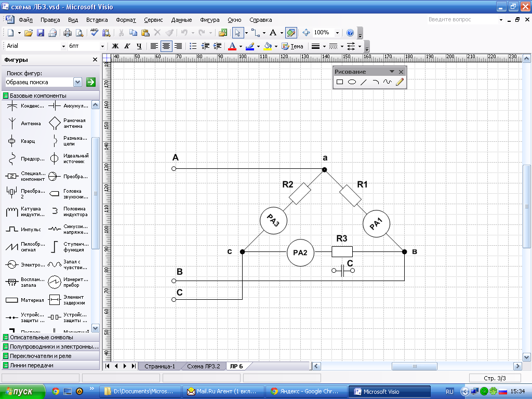Toggle bold Ж formatting

click(115, 46)
